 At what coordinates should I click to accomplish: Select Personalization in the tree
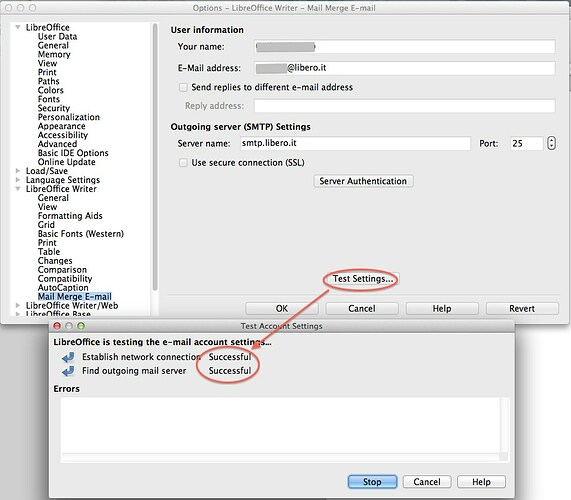click(68, 117)
